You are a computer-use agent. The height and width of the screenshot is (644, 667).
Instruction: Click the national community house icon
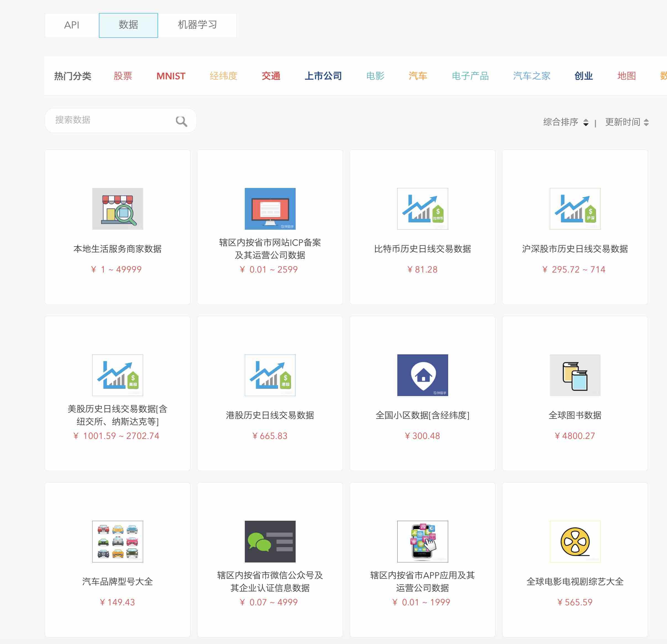422,375
